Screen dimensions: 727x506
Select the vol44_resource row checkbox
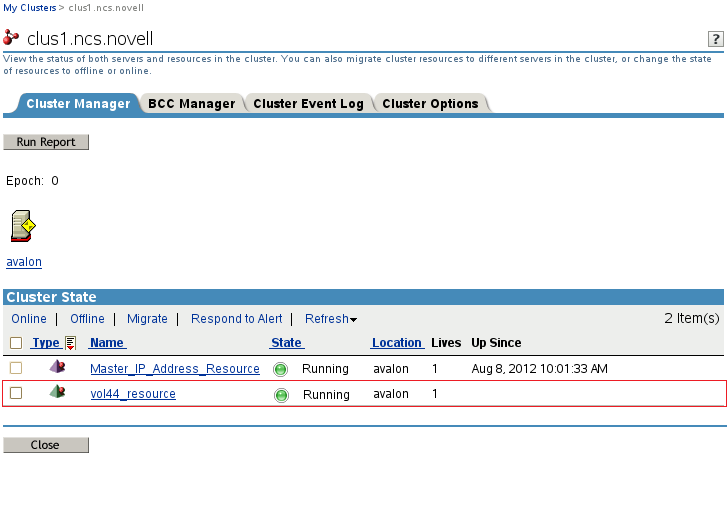pos(16,393)
